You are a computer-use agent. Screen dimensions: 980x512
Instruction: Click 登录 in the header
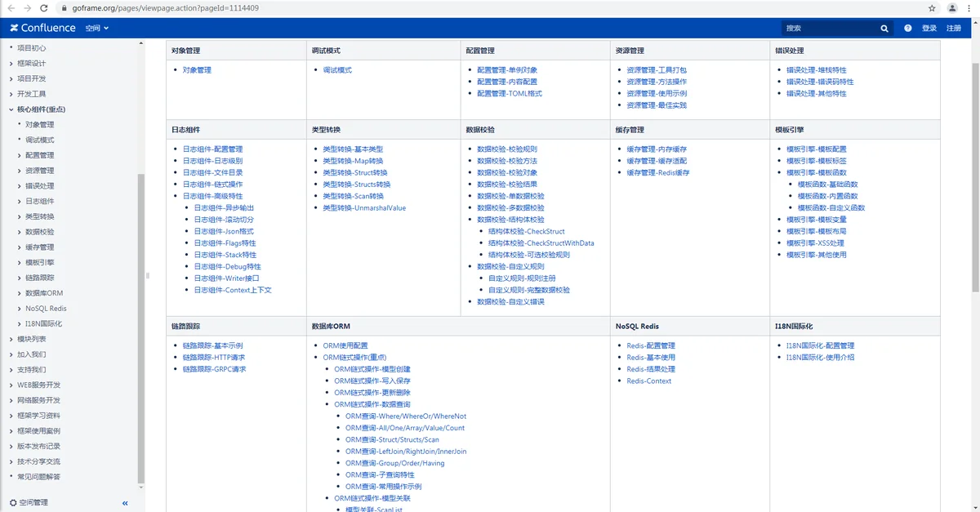pos(929,28)
